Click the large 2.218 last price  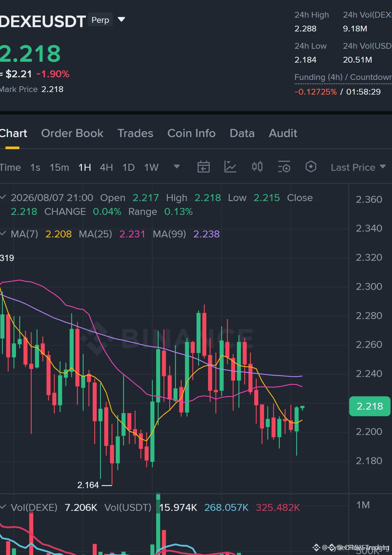click(30, 54)
